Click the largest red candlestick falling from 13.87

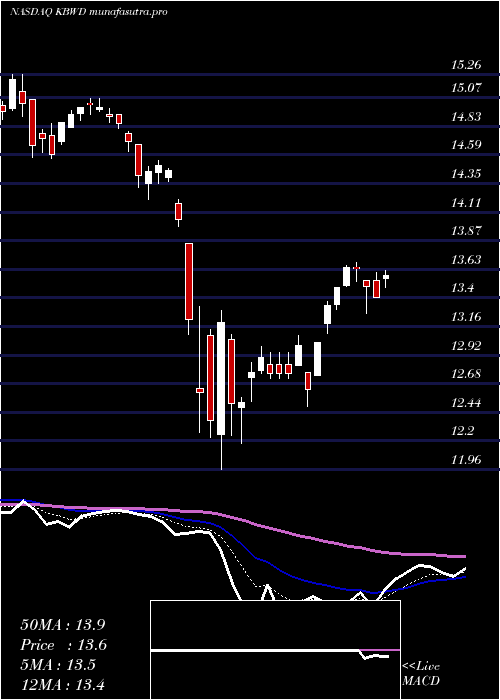click(189, 281)
